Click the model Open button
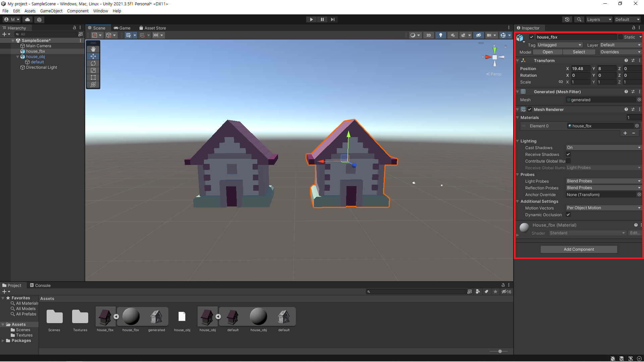The image size is (644, 362). coord(547,52)
